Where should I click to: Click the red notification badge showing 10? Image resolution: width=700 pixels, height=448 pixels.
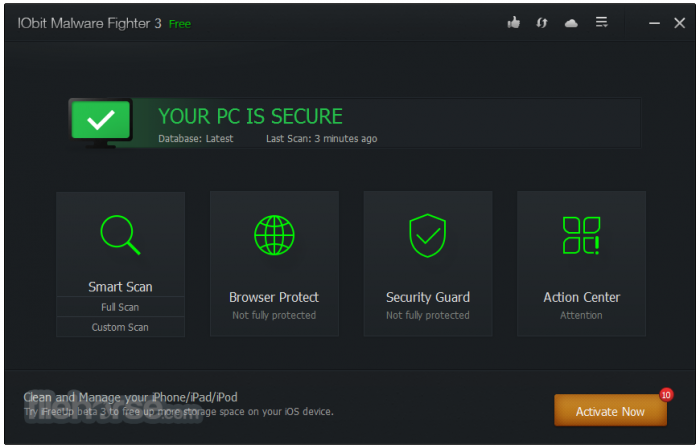[666, 394]
